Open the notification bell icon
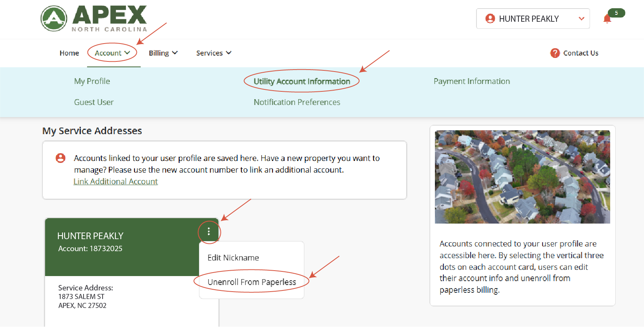This screenshot has width=644, height=327. pyautogui.click(x=607, y=19)
